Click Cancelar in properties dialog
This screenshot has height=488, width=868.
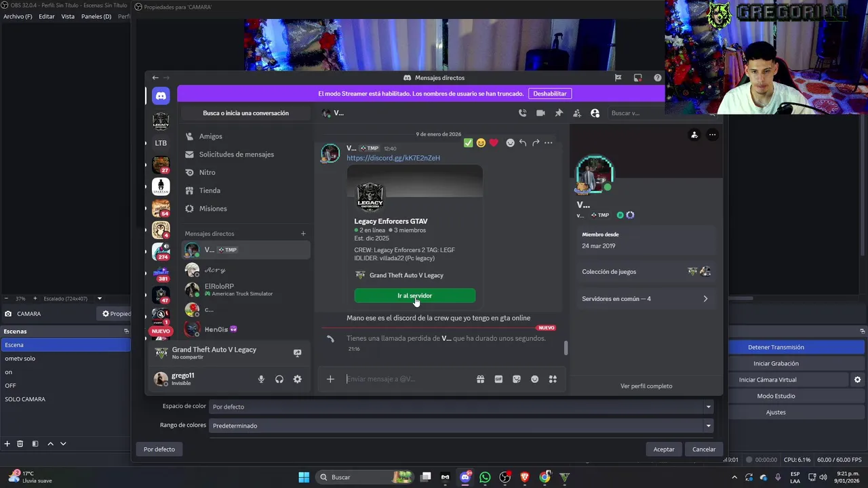pos(704,449)
